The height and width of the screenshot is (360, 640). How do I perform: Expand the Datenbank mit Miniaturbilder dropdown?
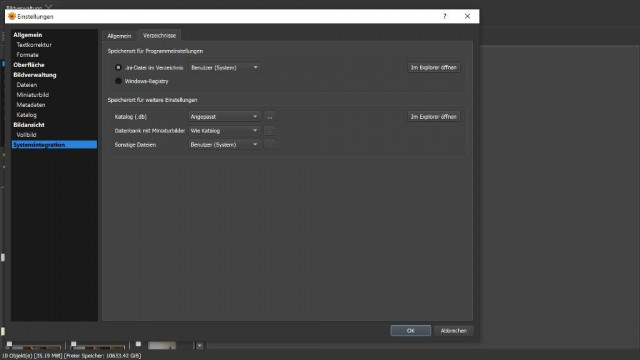click(224, 131)
